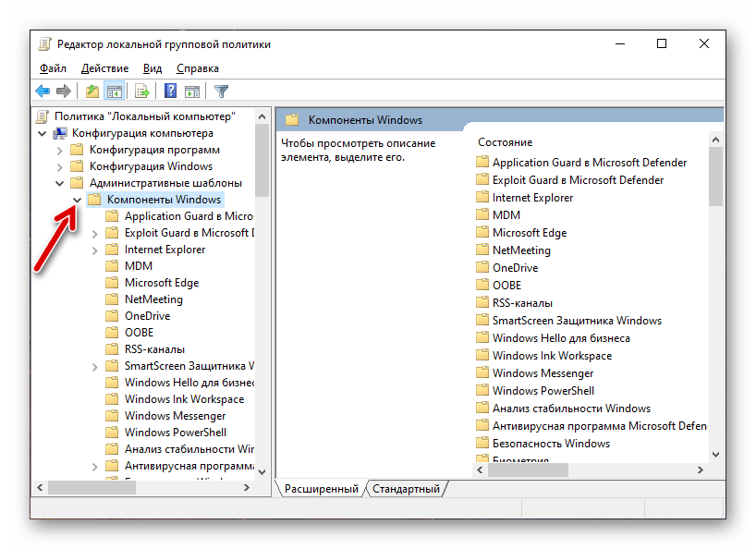Select MDM in the left tree

pyautogui.click(x=139, y=266)
